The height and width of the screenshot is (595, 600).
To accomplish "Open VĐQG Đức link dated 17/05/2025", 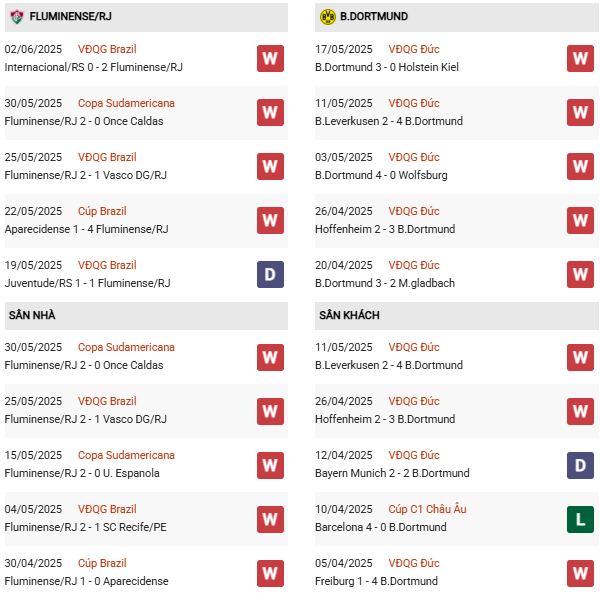I will pyautogui.click(x=414, y=49).
